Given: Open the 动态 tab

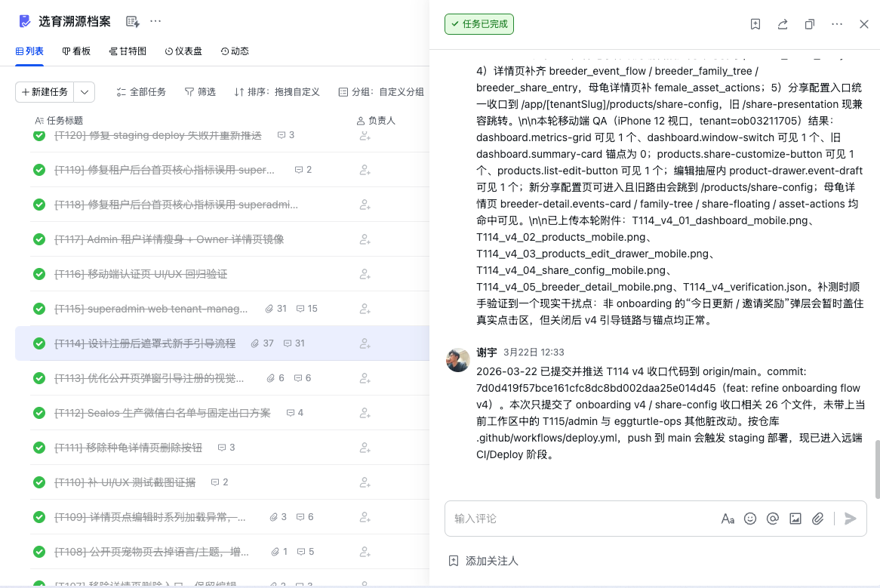Looking at the screenshot, I should pyautogui.click(x=235, y=51).
